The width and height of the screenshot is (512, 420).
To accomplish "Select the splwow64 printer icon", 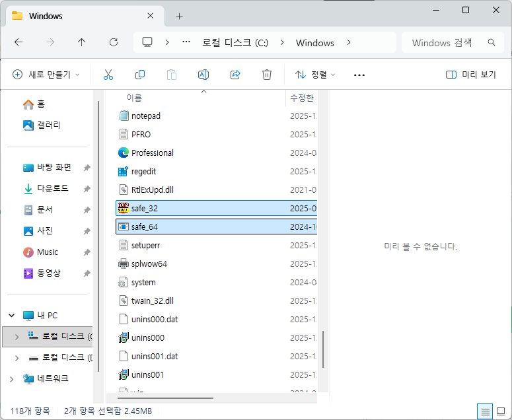I will [124, 263].
